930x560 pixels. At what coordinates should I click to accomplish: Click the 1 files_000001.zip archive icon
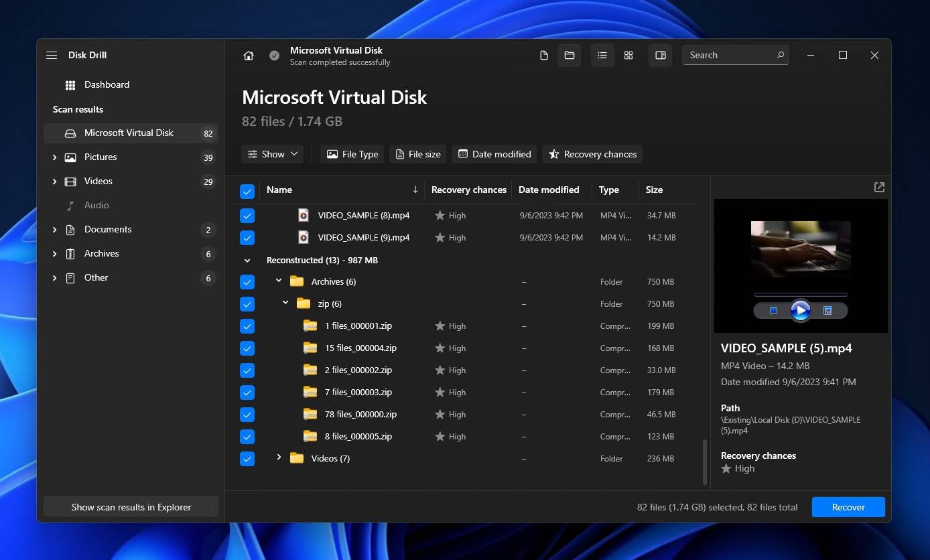310,326
